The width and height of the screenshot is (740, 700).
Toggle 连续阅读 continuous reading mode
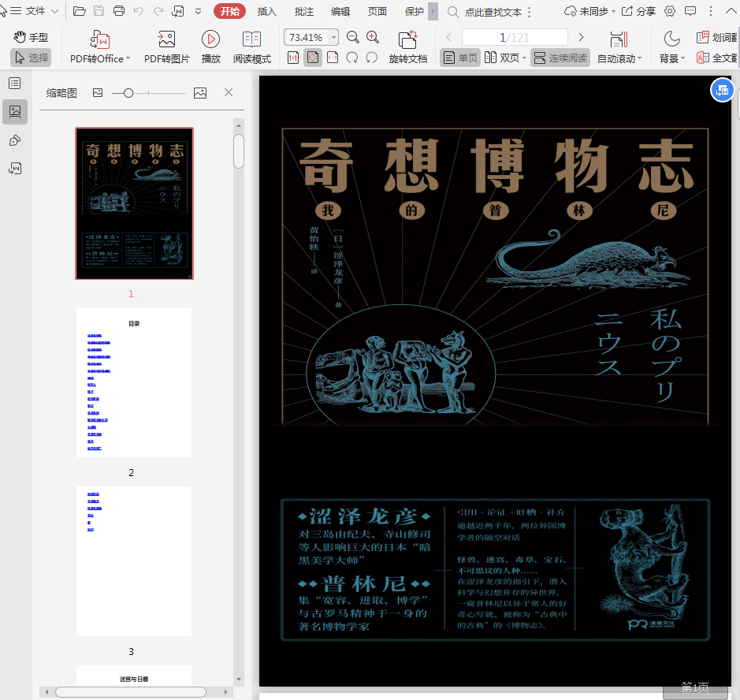(x=560, y=58)
